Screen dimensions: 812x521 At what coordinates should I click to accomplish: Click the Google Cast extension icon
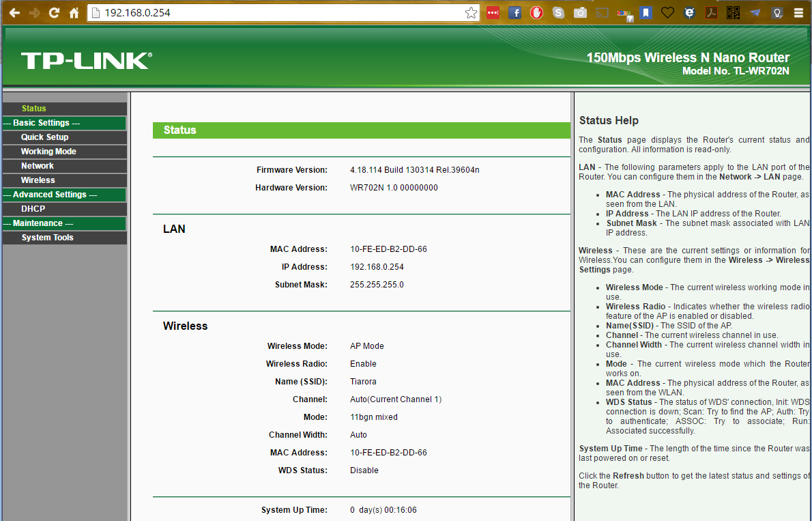point(602,13)
